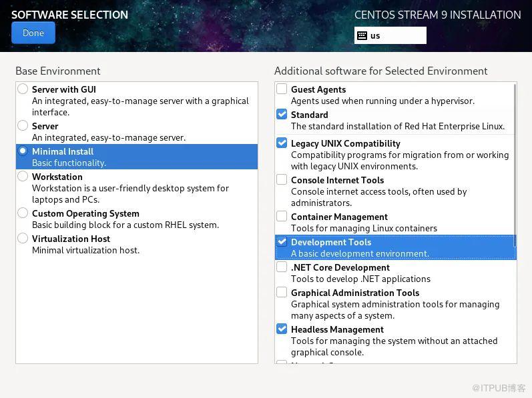Check the Console Internet Tools box
This screenshot has height=398, width=532.
[282, 180]
